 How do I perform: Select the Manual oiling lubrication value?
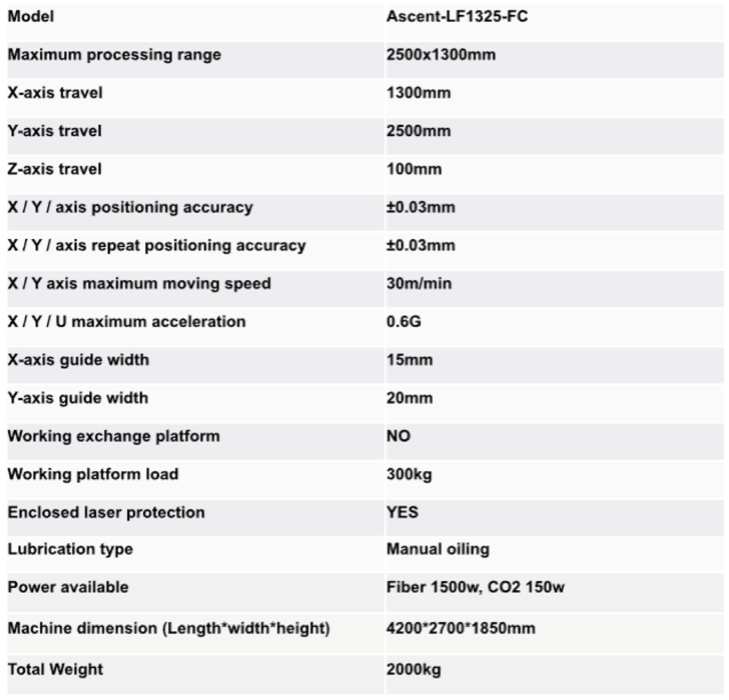[438, 550]
